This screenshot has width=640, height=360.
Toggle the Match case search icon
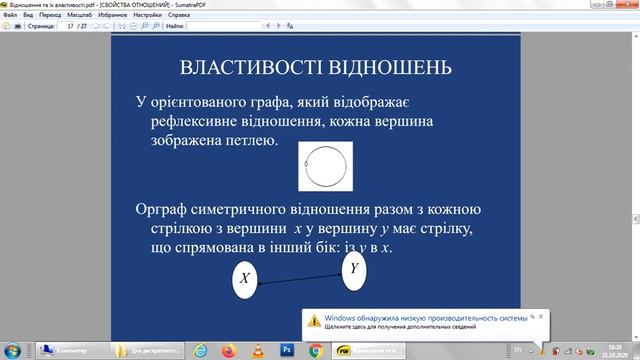click(290, 26)
